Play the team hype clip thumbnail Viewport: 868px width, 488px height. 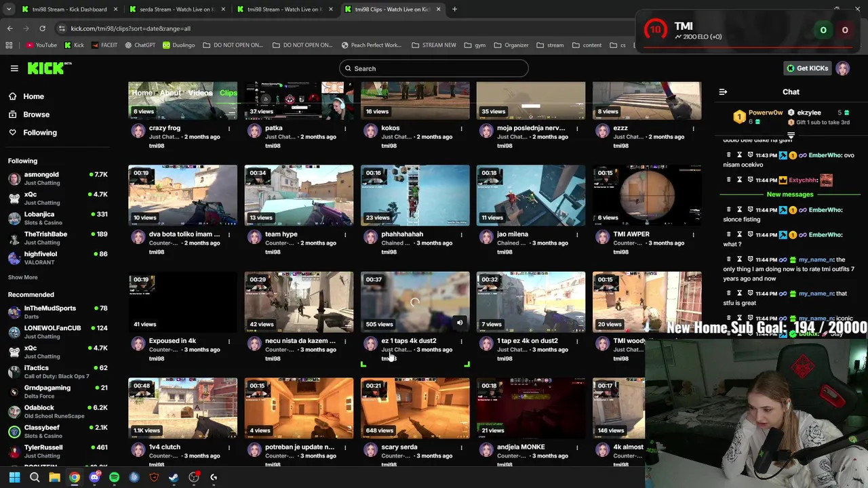pyautogui.click(x=299, y=195)
